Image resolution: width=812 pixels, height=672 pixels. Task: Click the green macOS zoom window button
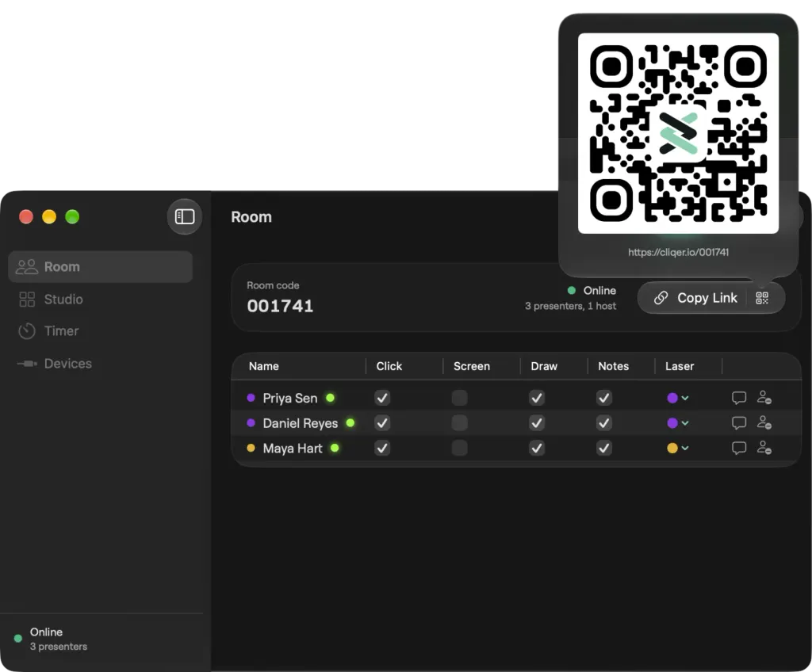pyautogui.click(x=72, y=216)
